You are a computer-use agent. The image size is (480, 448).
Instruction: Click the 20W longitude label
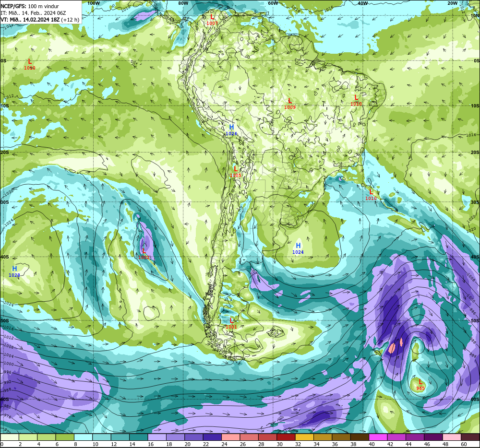[x=452, y=3]
